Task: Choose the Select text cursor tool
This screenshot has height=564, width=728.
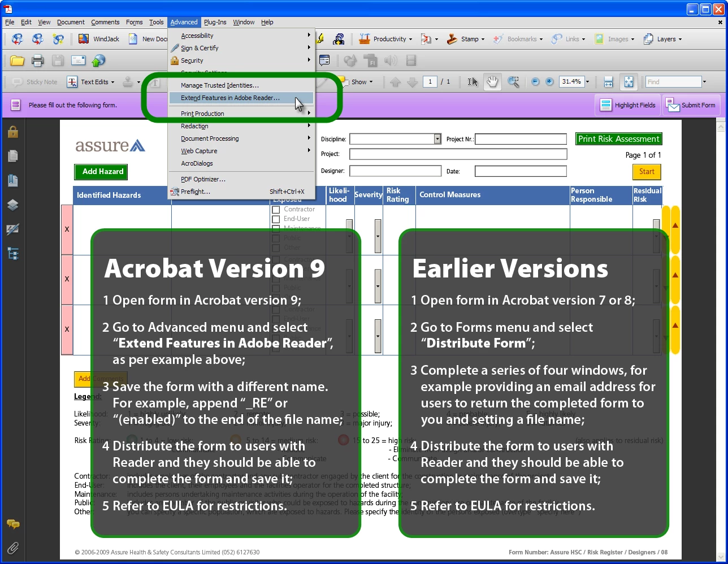Action: click(x=473, y=82)
